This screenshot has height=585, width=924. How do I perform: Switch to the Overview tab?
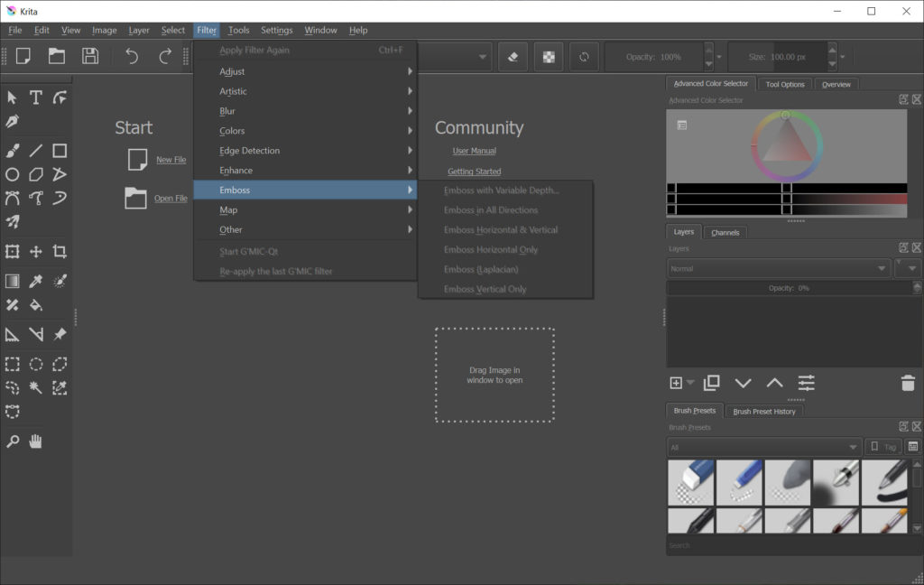coord(836,84)
